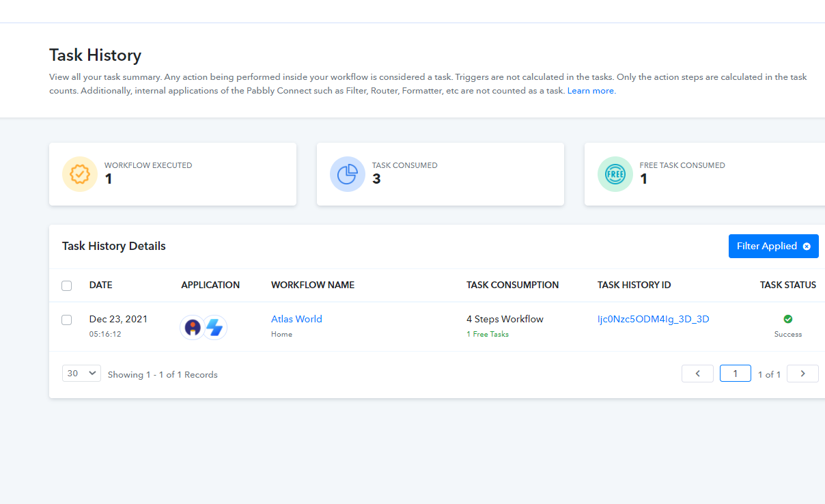
Task: Click the blue lightning application icon
Action: (x=215, y=327)
